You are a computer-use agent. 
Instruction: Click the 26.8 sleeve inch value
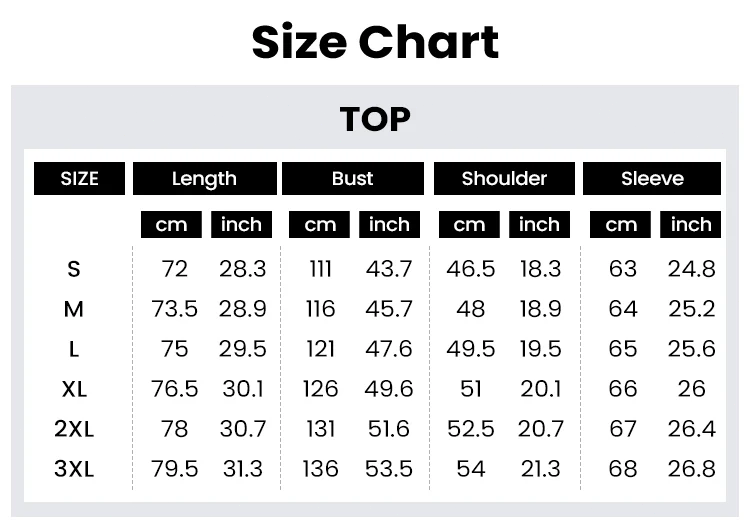[x=692, y=469]
